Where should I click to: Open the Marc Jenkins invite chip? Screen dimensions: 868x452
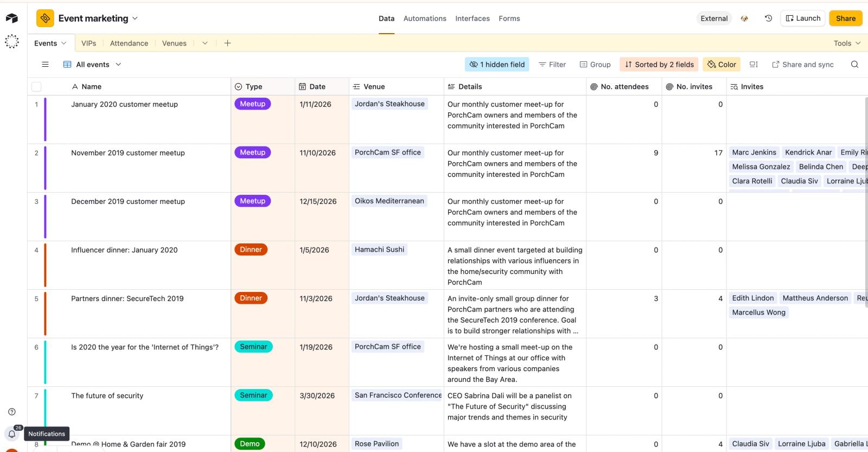point(754,152)
